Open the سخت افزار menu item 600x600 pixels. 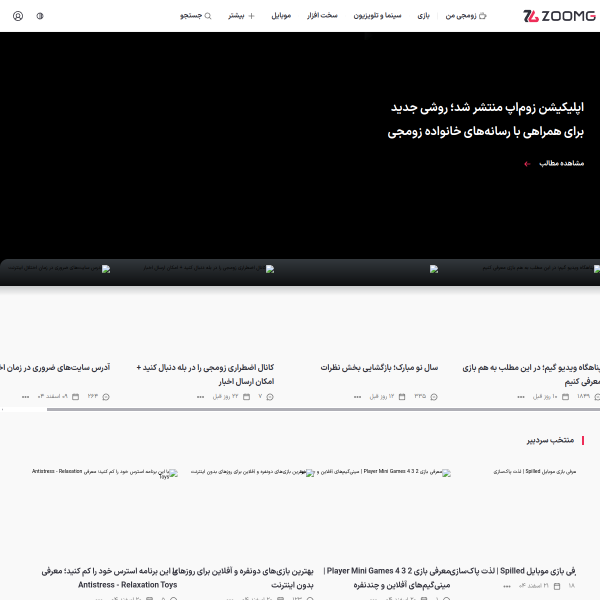[x=322, y=16]
